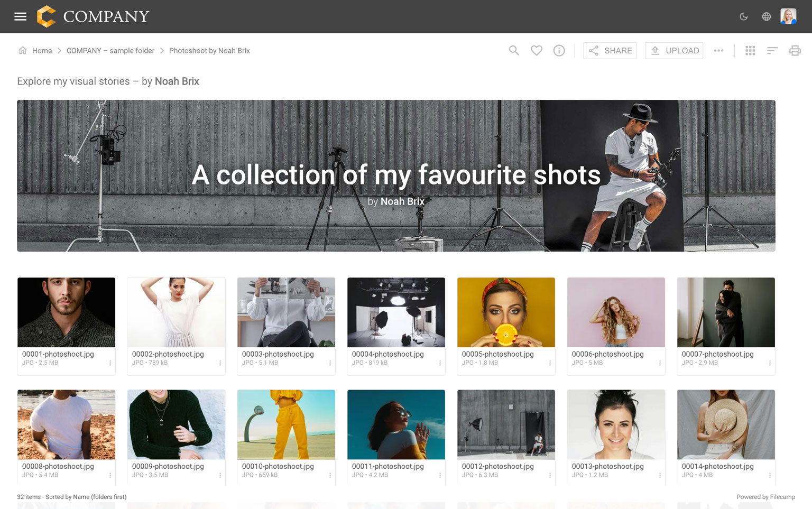Open the globe language selector
The height and width of the screenshot is (509, 812).
(x=766, y=16)
